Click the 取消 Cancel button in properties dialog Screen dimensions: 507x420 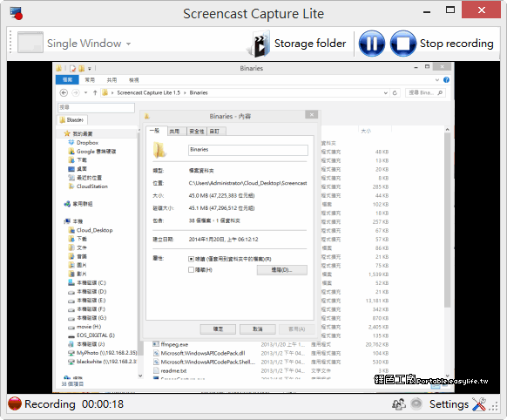point(257,329)
